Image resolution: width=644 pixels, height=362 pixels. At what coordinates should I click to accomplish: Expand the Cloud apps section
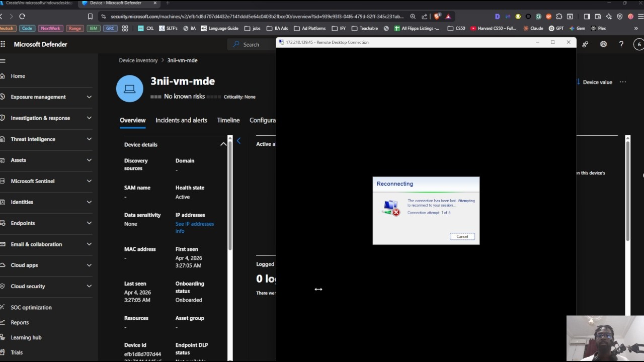coord(89,265)
